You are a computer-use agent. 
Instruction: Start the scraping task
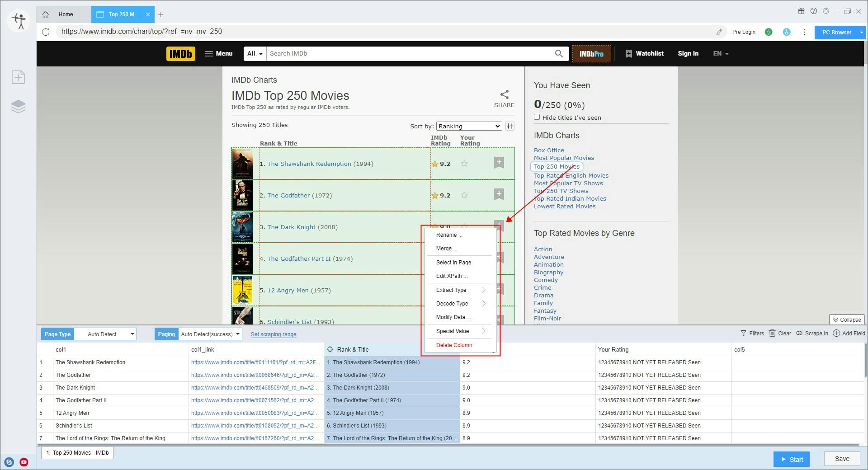[792, 459]
